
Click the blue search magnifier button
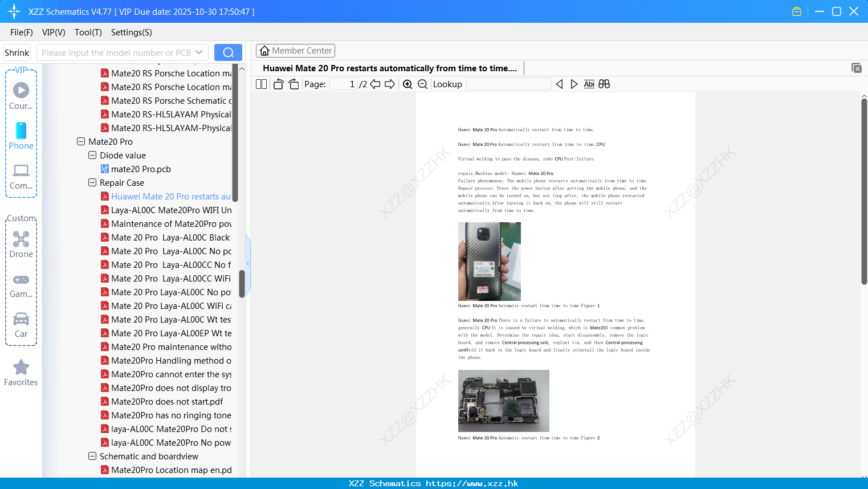tap(228, 52)
